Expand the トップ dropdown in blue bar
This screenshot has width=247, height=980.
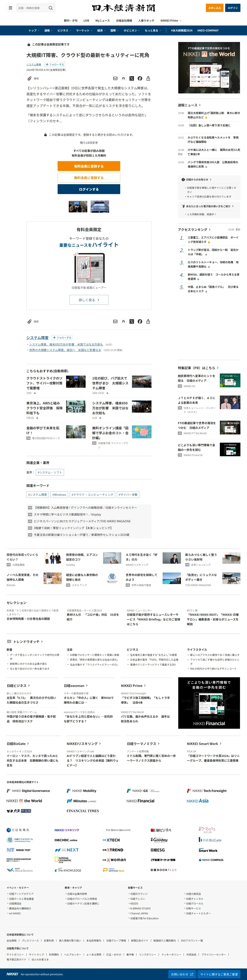click(x=34, y=30)
